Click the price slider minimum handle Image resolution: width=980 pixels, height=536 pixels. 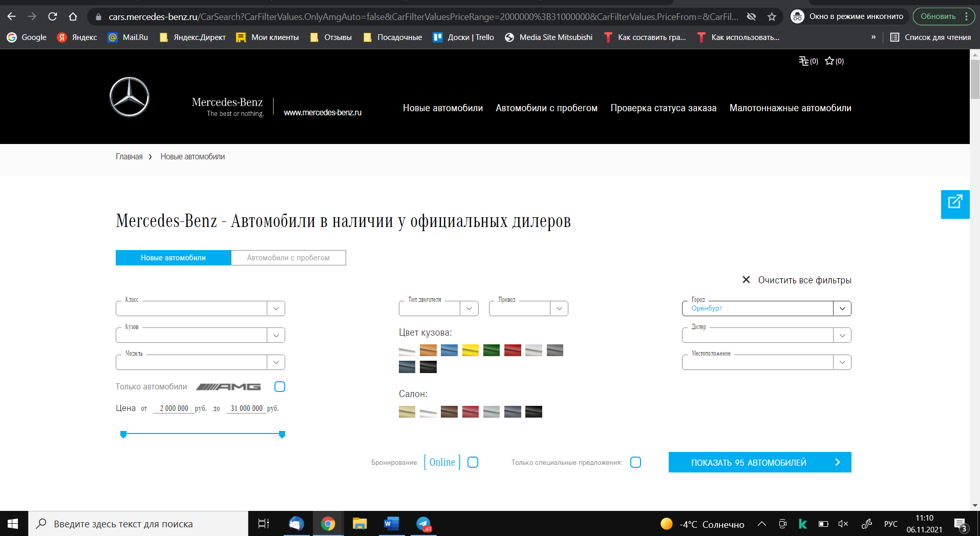click(123, 435)
